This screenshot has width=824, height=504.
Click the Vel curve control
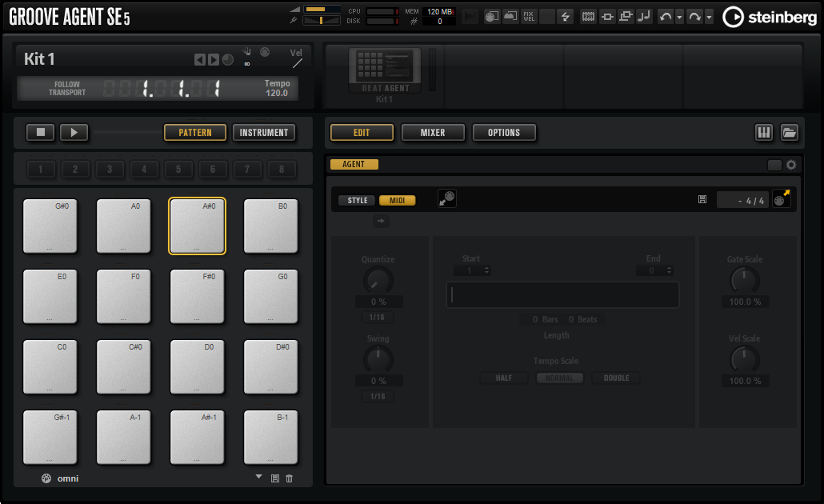tap(298, 63)
